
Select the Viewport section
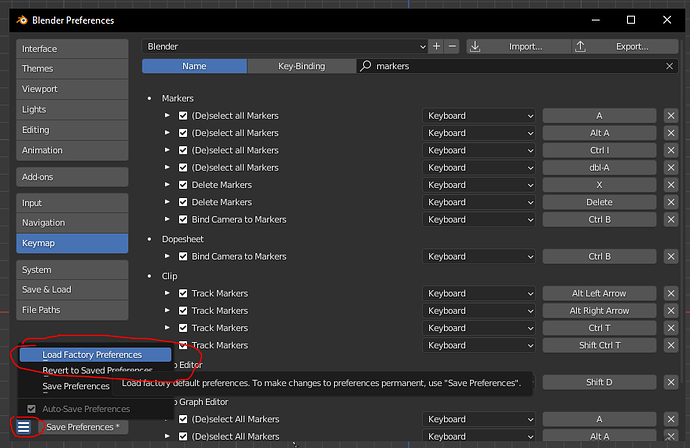72,89
